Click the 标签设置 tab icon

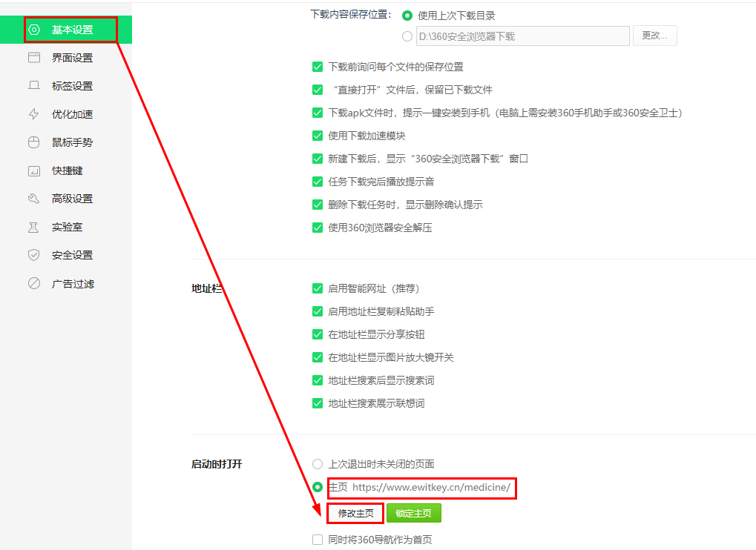tap(34, 86)
